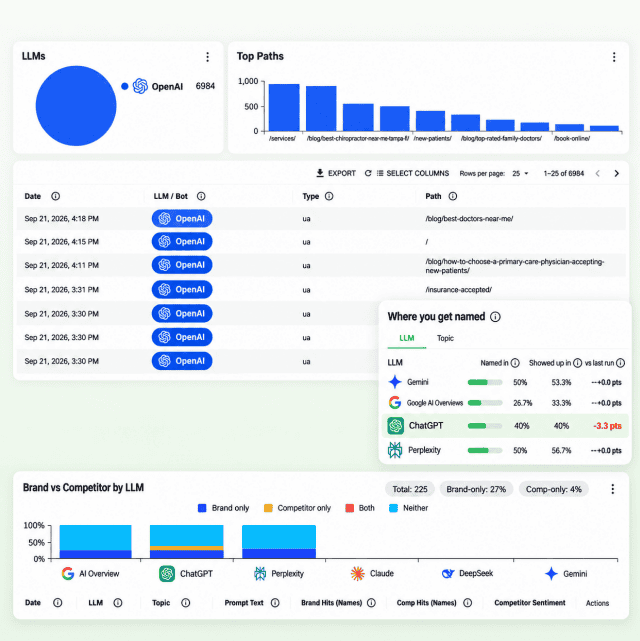Viewport: 640px width, 641px height.
Task: Toggle the Neither legend swatch
Action: [x=393, y=508]
